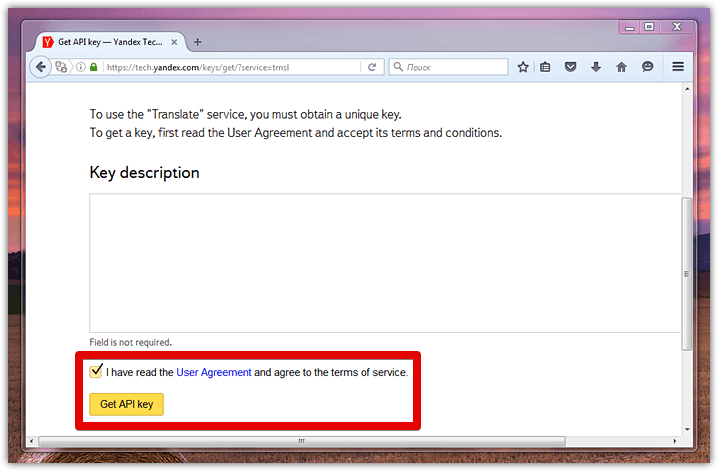Image resolution: width=718 pixels, height=471 pixels.
Task: Maximize the browser window
Action: [x=649, y=27]
